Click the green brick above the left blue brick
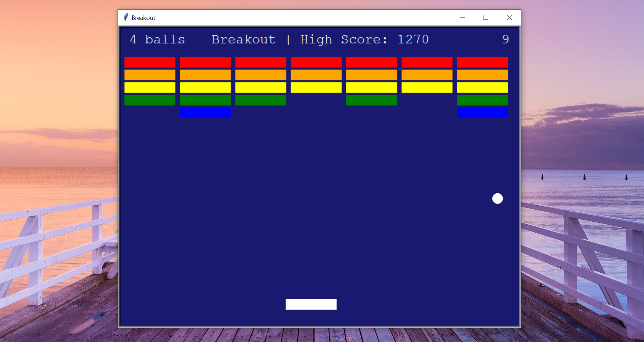This screenshot has width=644, height=342. coord(205,100)
